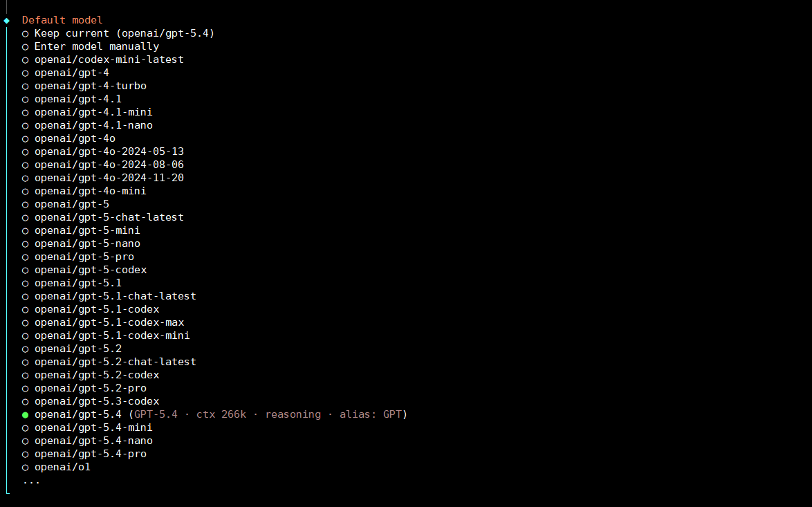Select openai/gpt-4.1-nano from list

(x=93, y=125)
